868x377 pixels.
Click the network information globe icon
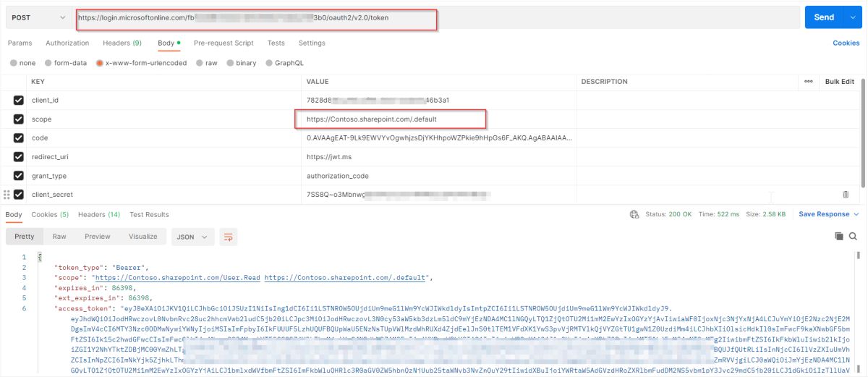pyautogui.click(x=634, y=214)
